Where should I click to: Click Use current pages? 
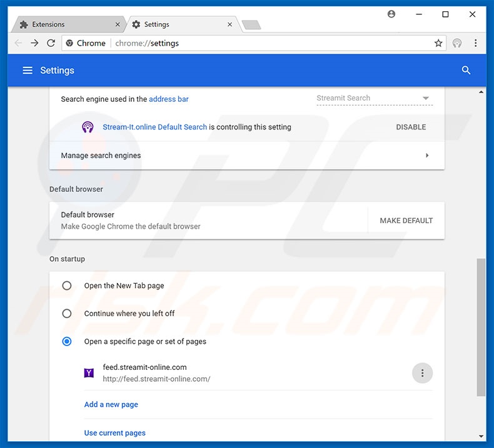pos(114,433)
